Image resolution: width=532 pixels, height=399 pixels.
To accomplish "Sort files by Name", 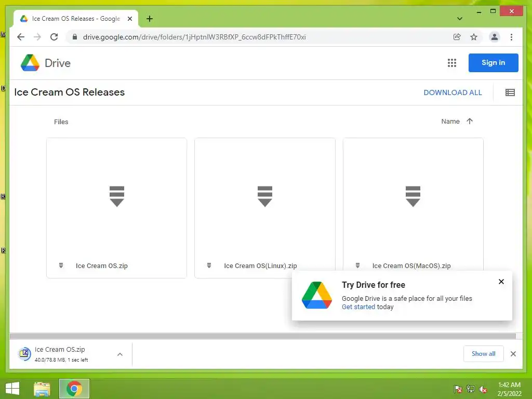I will [x=450, y=122].
